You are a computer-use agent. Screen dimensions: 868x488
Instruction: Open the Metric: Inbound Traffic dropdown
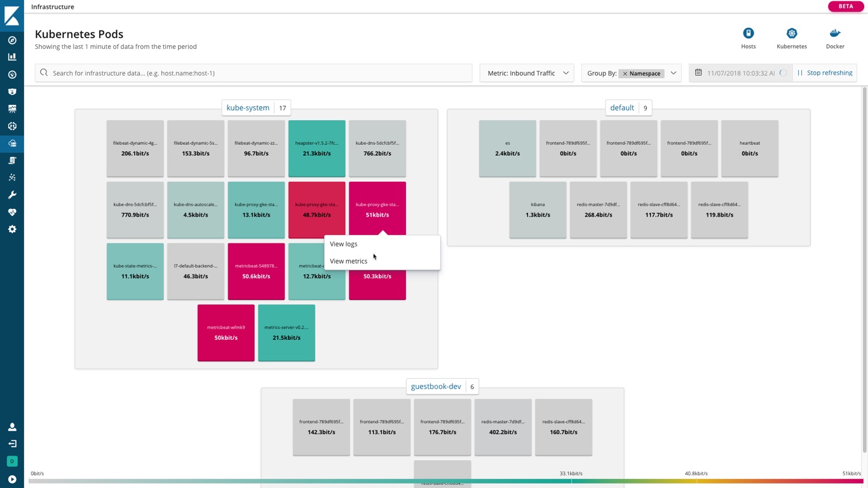526,72
